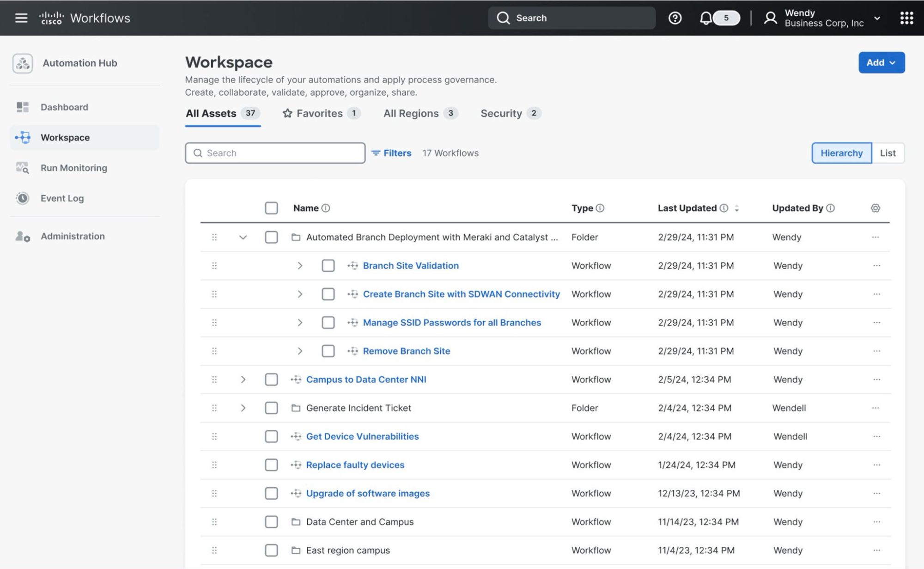The image size is (924, 569).
Task: Switch to List view
Action: point(888,153)
